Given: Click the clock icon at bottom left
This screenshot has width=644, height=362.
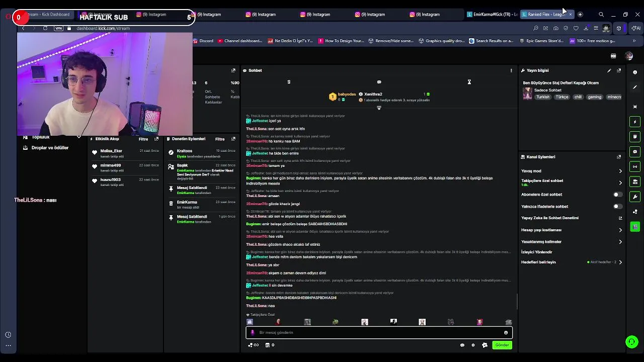Looking at the screenshot, I should click(8, 335).
